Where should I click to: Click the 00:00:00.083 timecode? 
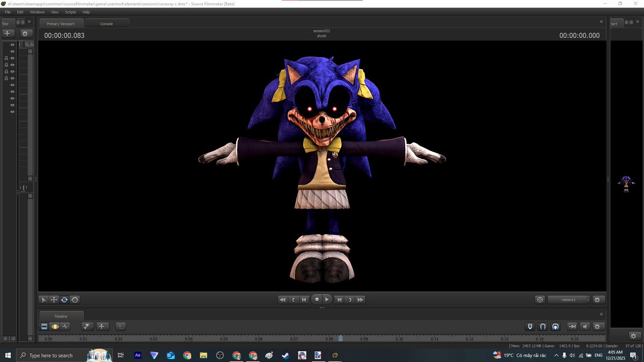[x=64, y=35]
